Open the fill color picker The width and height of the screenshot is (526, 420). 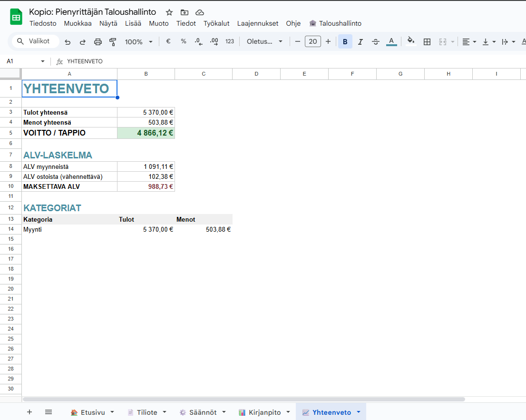(x=411, y=42)
